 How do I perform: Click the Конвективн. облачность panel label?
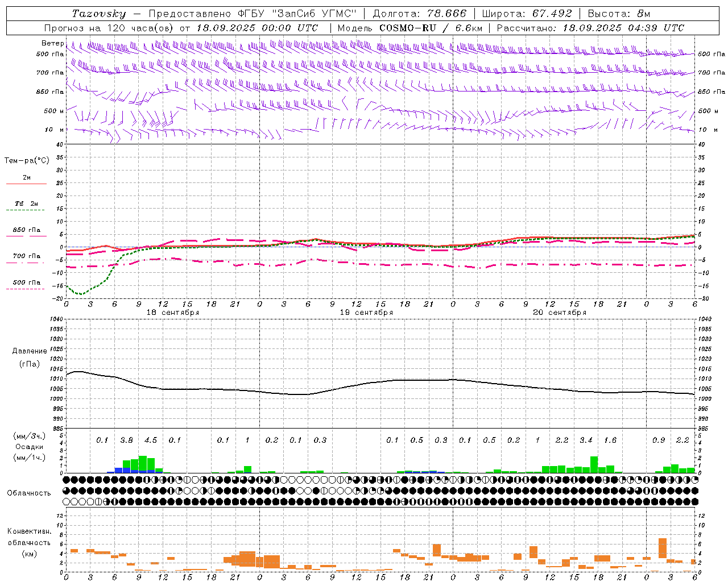pyautogui.click(x=29, y=537)
